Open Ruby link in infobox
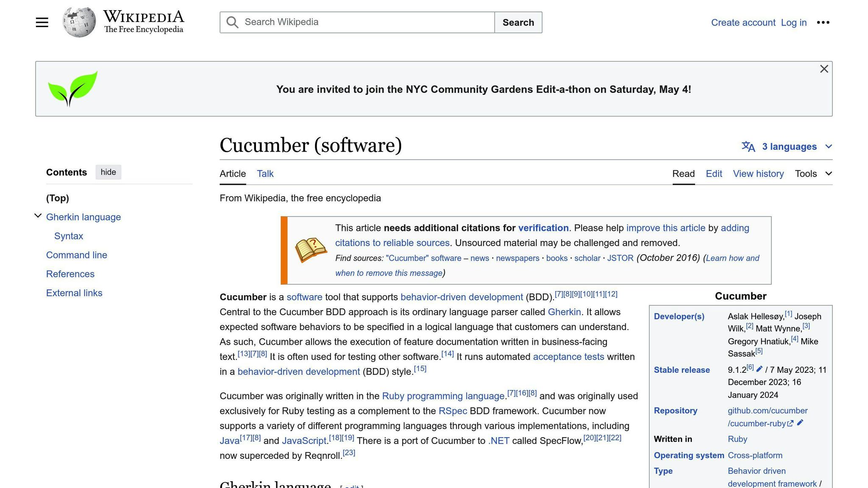The width and height of the screenshot is (868, 488). 737,439
